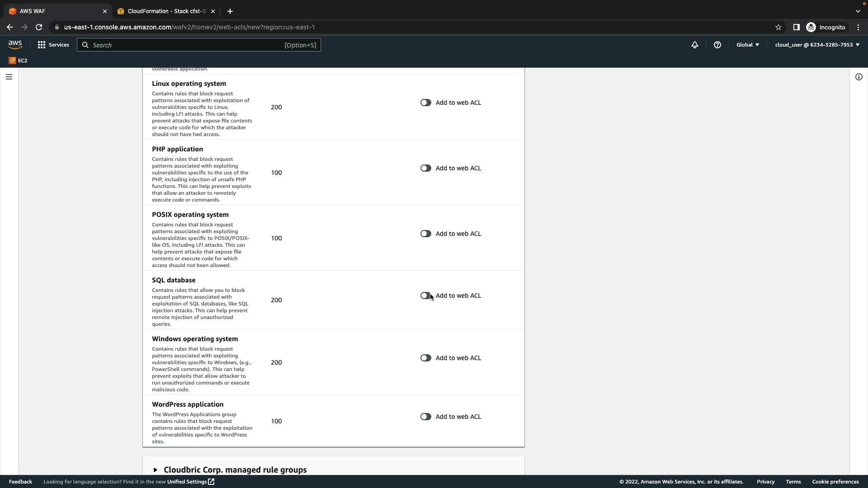Open the cloud_user account dropdown
Image resolution: width=868 pixels, height=488 pixels.
816,45
